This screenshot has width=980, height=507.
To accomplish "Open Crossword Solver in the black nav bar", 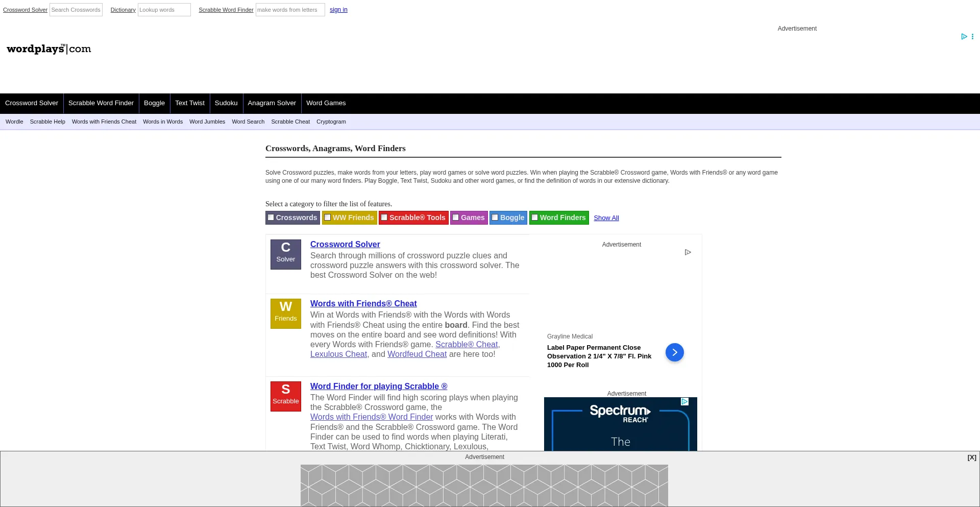I will [x=32, y=103].
